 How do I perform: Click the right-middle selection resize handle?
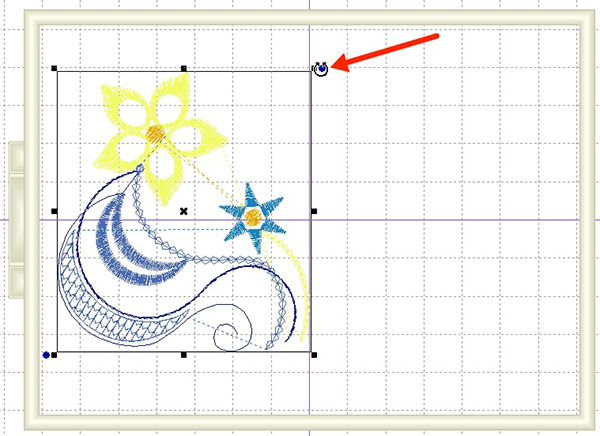tap(314, 211)
